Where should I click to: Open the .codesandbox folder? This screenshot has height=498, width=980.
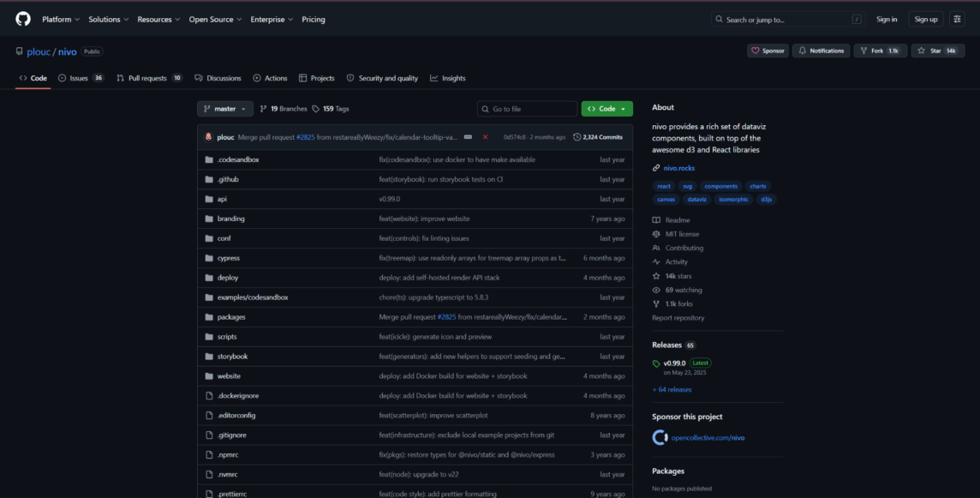[238, 159]
